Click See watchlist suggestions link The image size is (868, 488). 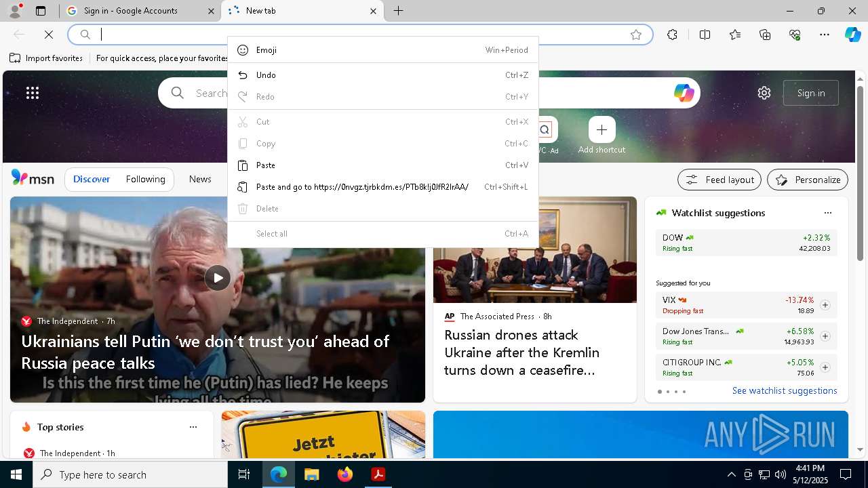(x=785, y=391)
